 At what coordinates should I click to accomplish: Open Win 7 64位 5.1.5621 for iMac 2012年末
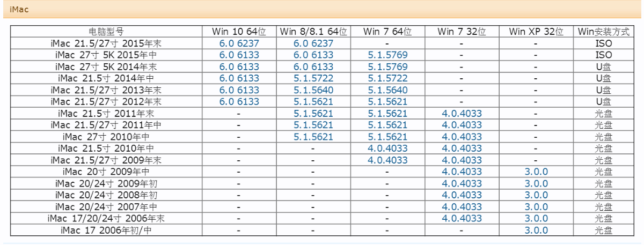point(387,102)
